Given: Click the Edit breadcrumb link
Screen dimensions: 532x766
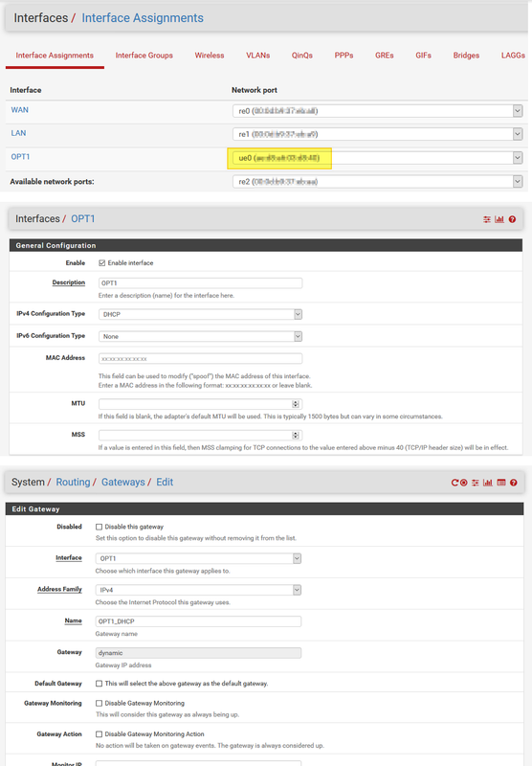Looking at the screenshot, I should 165,483.
